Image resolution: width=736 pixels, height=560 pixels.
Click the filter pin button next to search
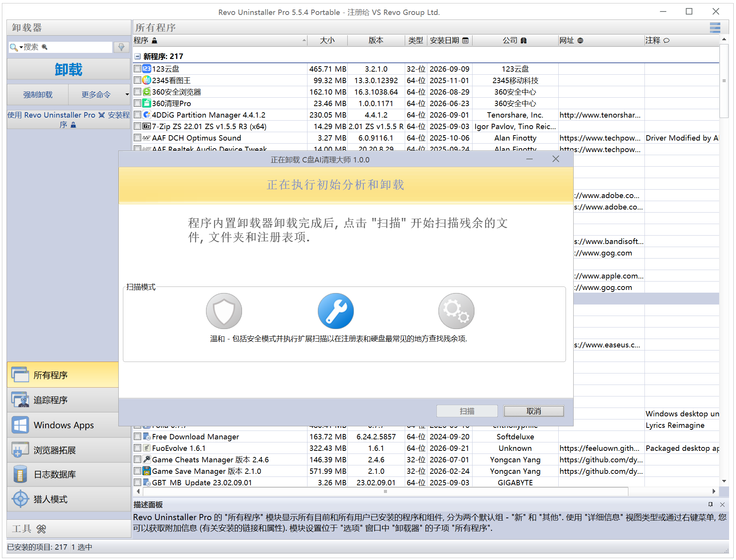tap(121, 47)
